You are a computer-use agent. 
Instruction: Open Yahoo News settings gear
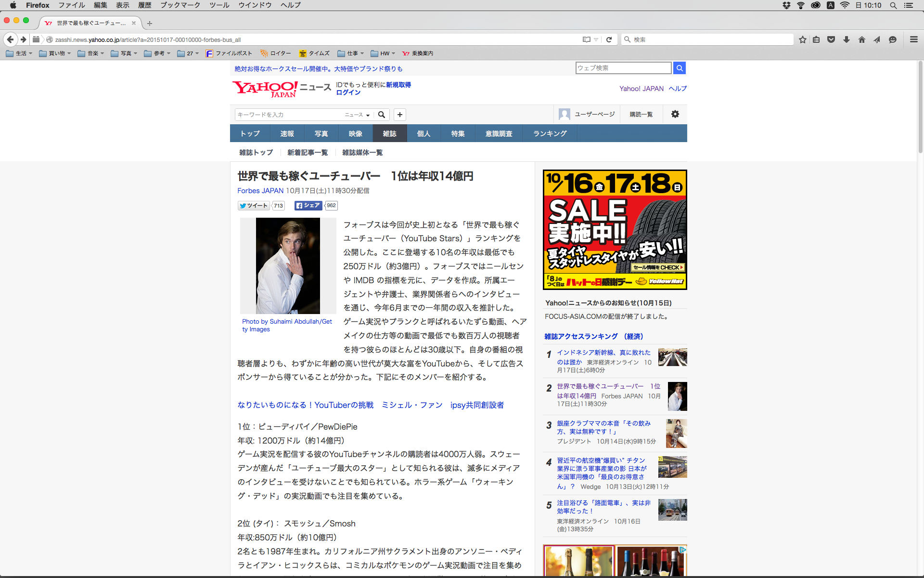(x=675, y=114)
